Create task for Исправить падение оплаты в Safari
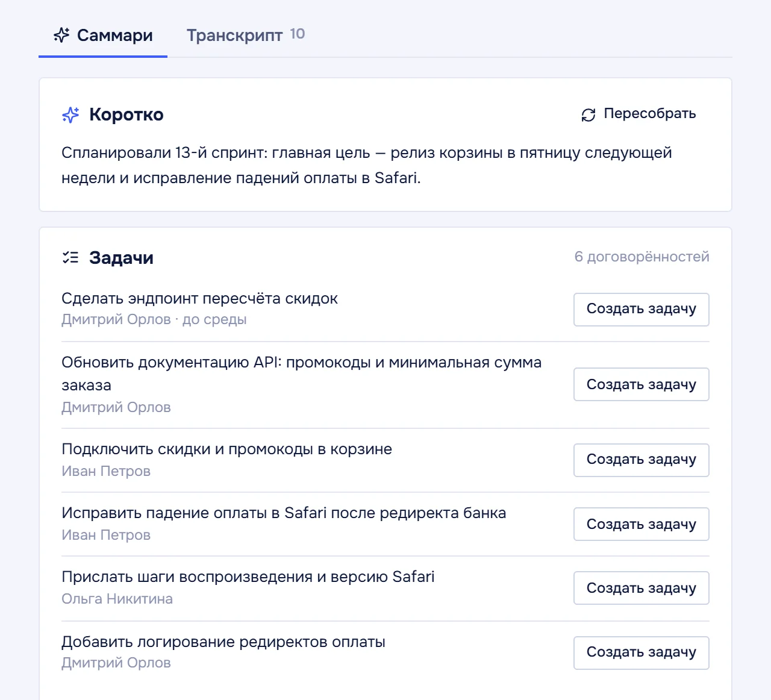The height and width of the screenshot is (700, 771). (x=641, y=524)
